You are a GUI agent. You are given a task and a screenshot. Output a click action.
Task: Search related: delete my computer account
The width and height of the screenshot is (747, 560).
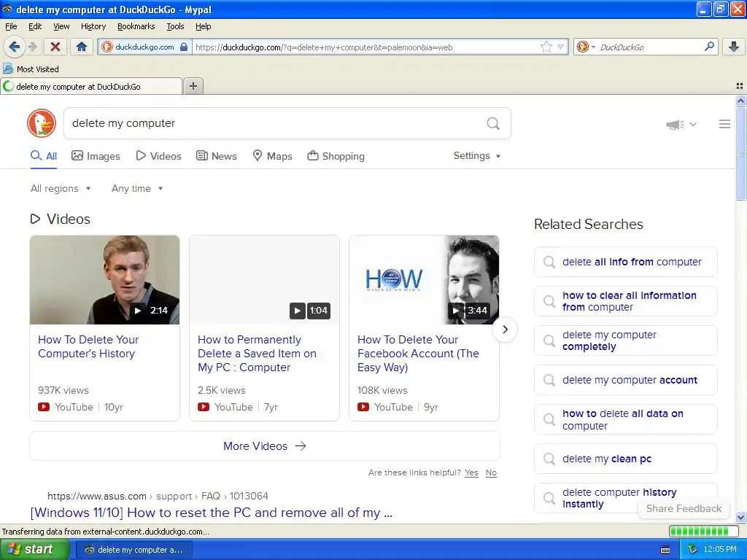(625, 380)
